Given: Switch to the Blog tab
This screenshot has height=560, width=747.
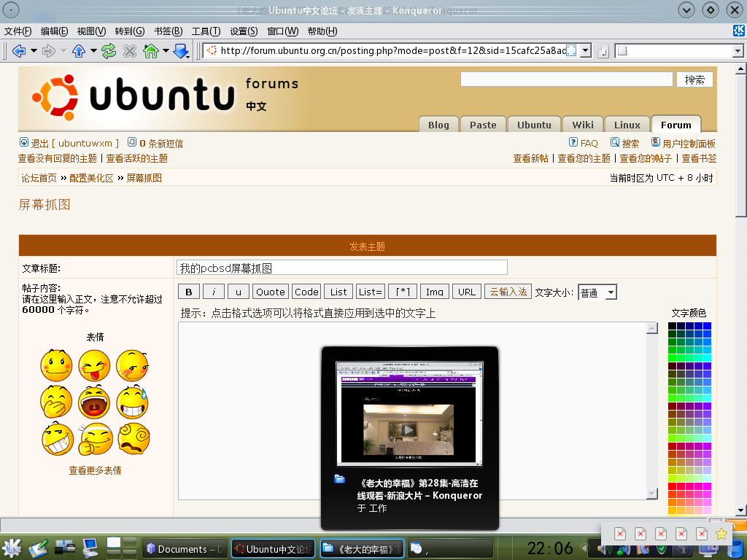Looking at the screenshot, I should [x=438, y=124].
